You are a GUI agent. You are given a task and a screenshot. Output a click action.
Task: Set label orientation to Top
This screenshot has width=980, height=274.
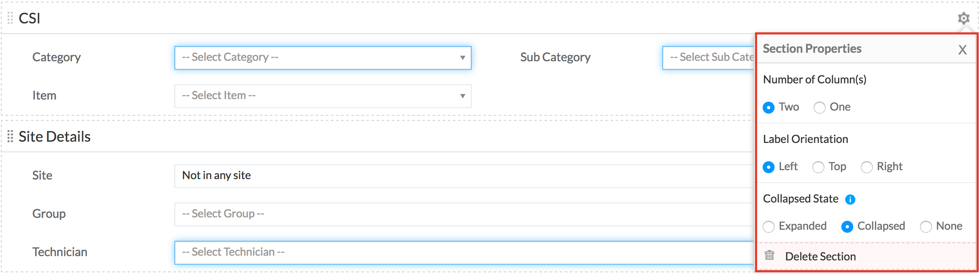(x=818, y=167)
